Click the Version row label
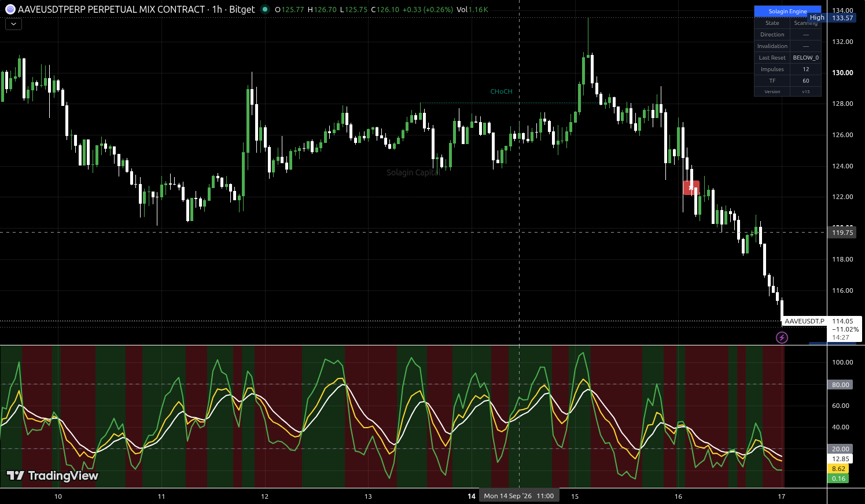 click(772, 92)
